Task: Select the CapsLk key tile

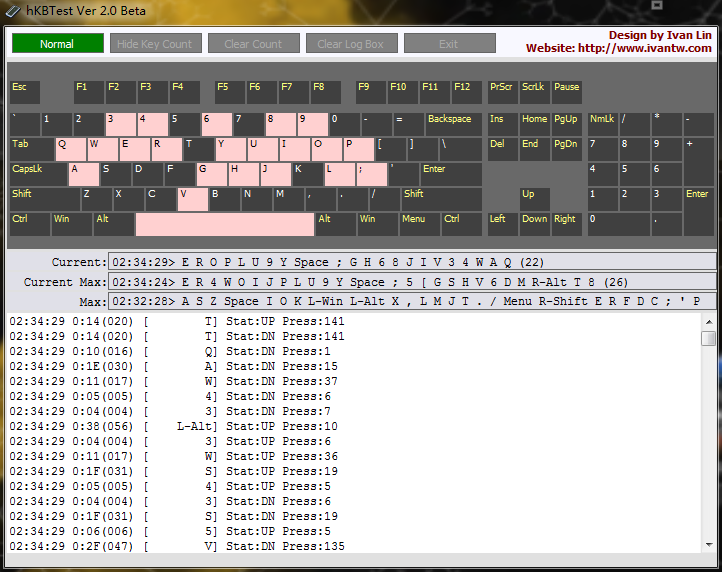Action: click(x=38, y=175)
